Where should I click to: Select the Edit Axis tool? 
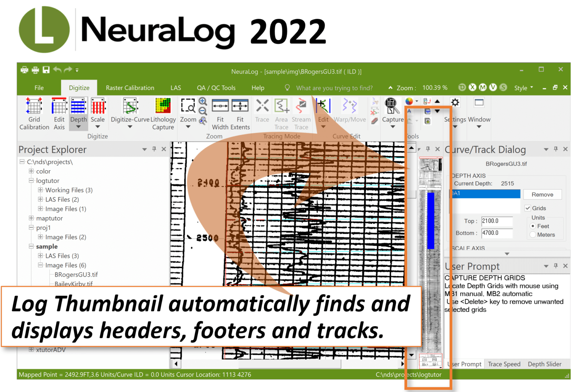59,113
